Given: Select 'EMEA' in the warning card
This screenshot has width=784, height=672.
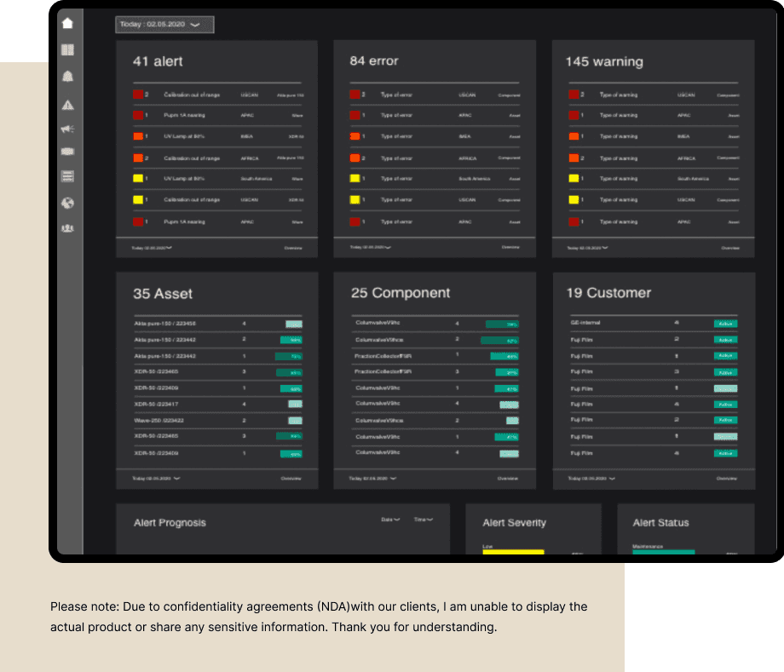Looking at the screenshot, I should [683, 136].
